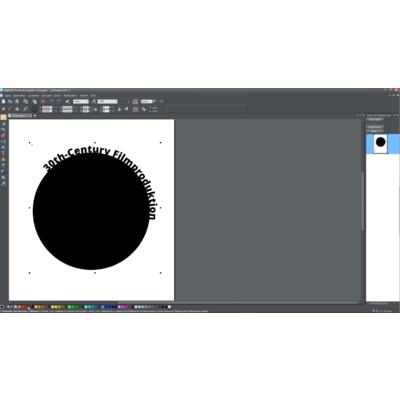Click the New document icon
400x400 pixels.
point(3,101)
